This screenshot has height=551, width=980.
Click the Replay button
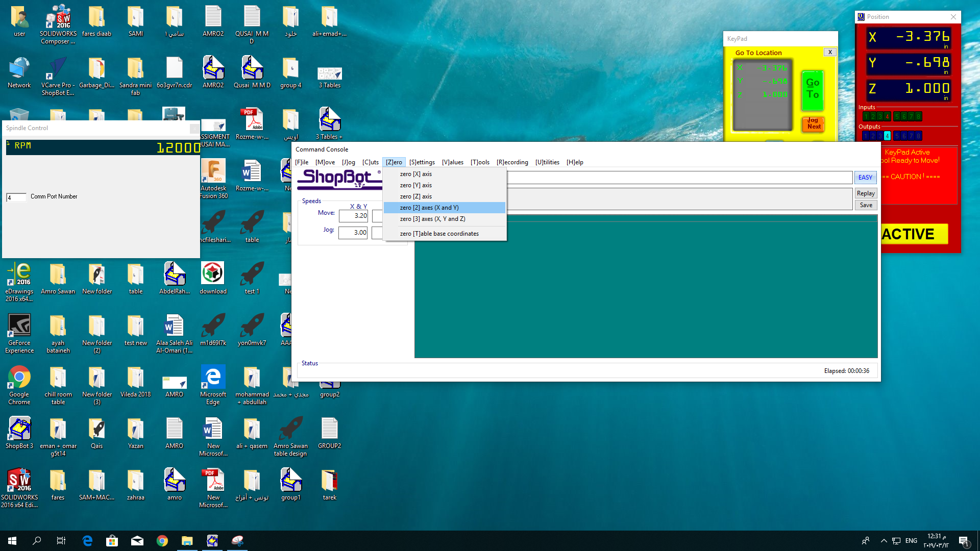point(866,193)
